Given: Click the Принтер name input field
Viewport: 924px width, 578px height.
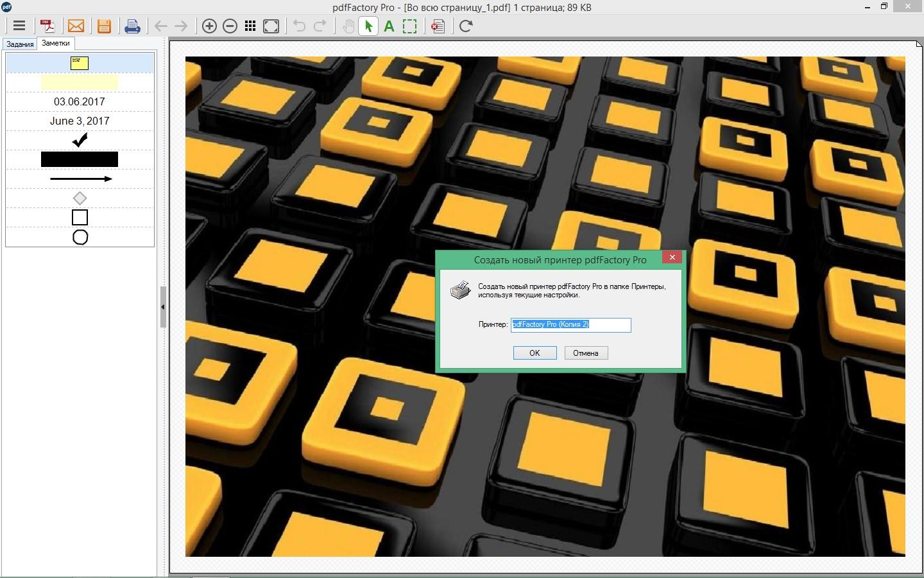Looking at the screenshot, I should 571,324.
